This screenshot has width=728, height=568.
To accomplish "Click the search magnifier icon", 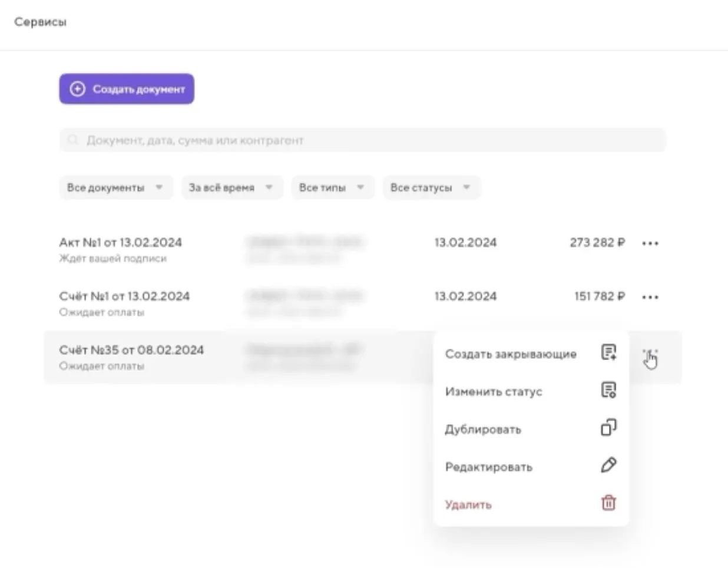I will point(72,140).
